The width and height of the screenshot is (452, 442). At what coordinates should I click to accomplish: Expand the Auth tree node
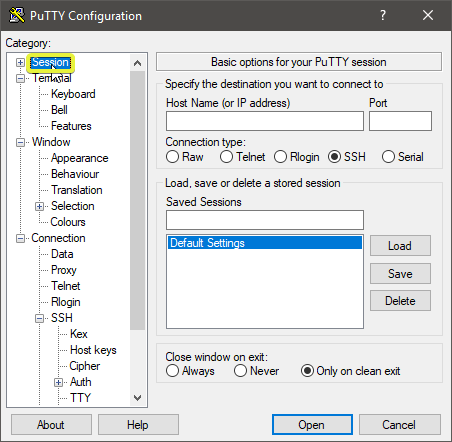pos(58,382)
